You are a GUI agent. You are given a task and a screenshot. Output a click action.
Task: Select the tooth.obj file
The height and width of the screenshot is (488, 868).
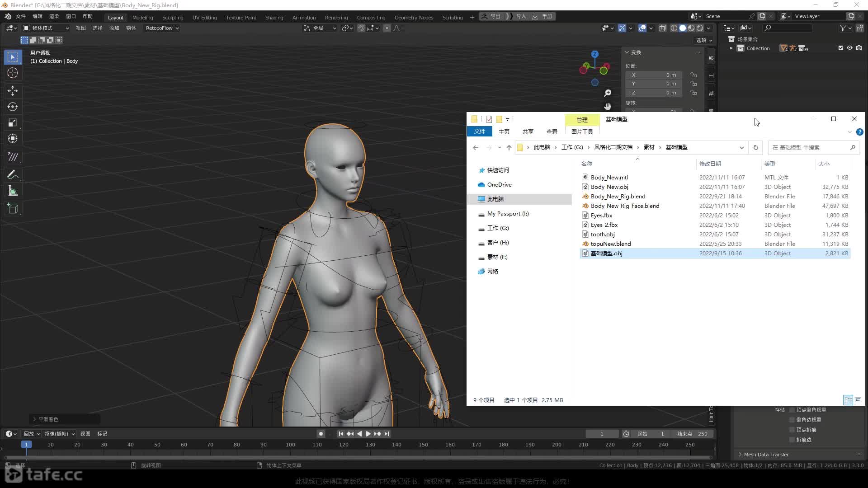click(x=715, y=234)
